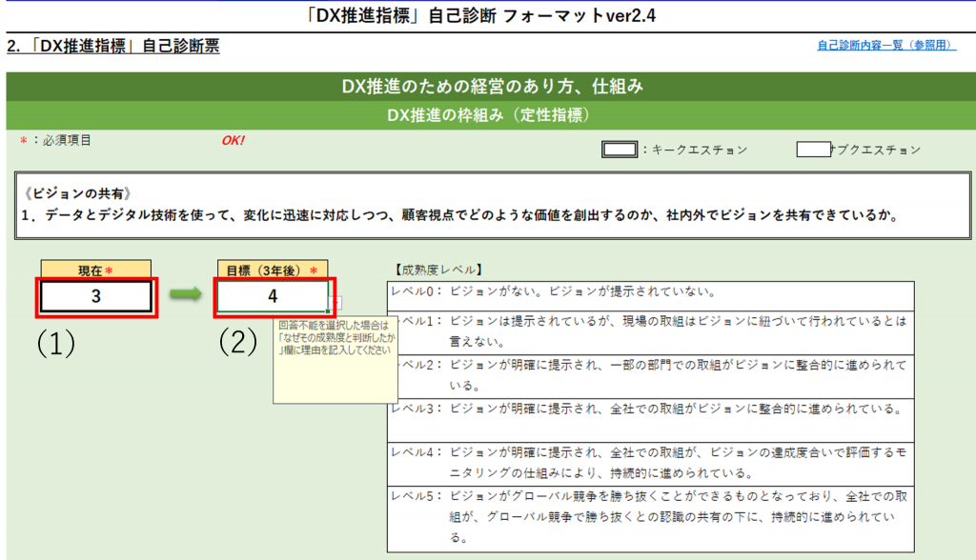Select the 目標（3年後） header label cell
The height and width of the screenshot is (560, 976).
tap(272, 270)
